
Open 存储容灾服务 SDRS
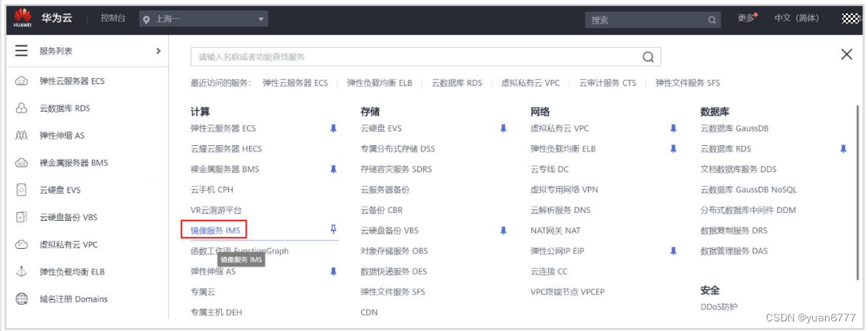tap(396, 169)
